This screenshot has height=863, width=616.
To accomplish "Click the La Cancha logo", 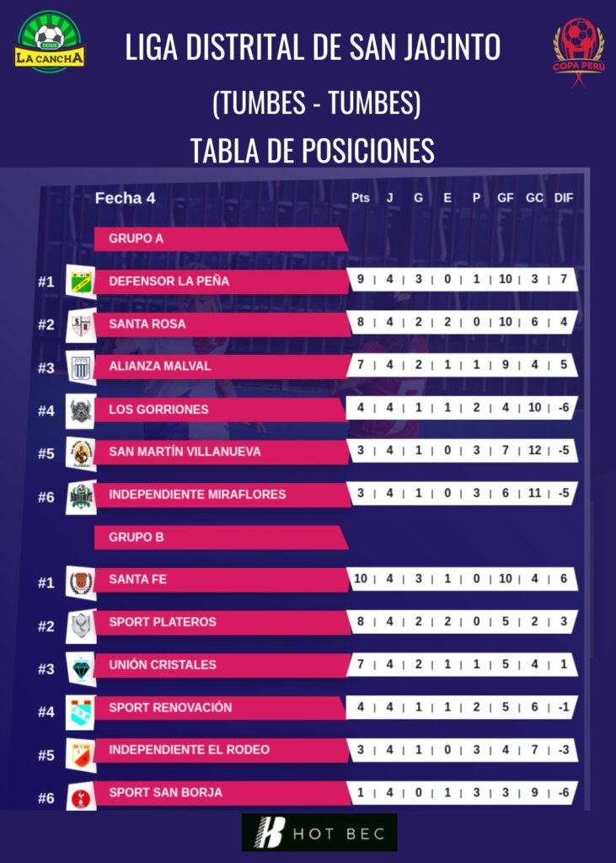I will pos(51,42).
